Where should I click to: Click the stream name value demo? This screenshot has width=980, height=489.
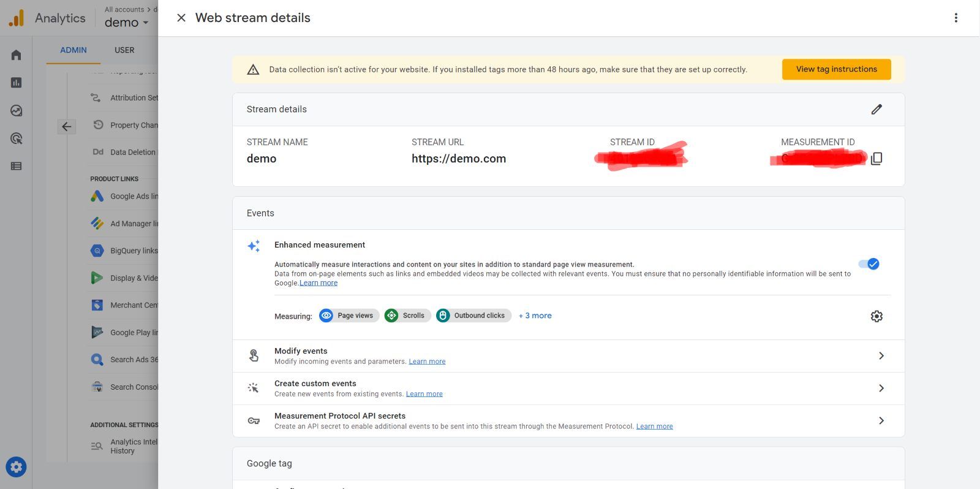pos(262,159)
